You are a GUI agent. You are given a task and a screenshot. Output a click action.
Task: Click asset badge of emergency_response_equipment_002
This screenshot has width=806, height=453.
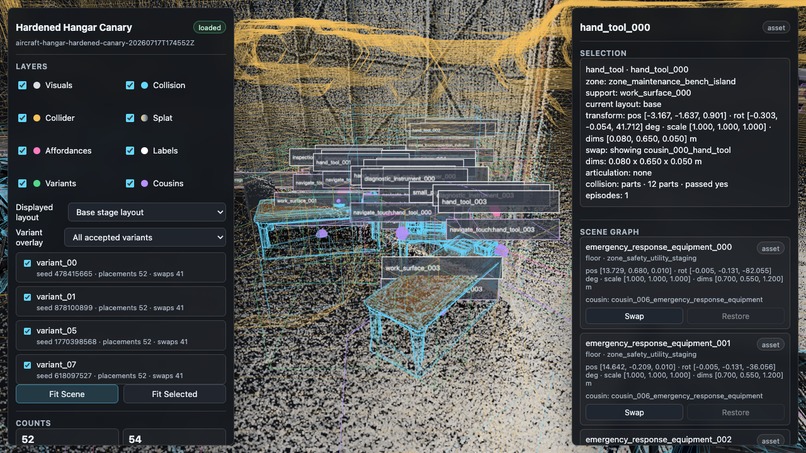pos(770,441)
